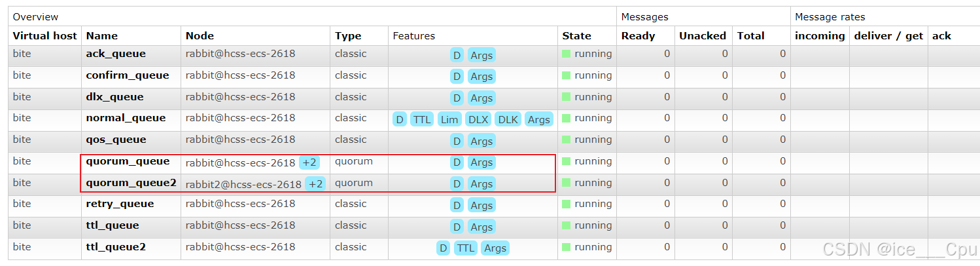Click the quorum type cell of quorum_queue2
Screen dimensions: 980x266
click(x=354, y=183)
